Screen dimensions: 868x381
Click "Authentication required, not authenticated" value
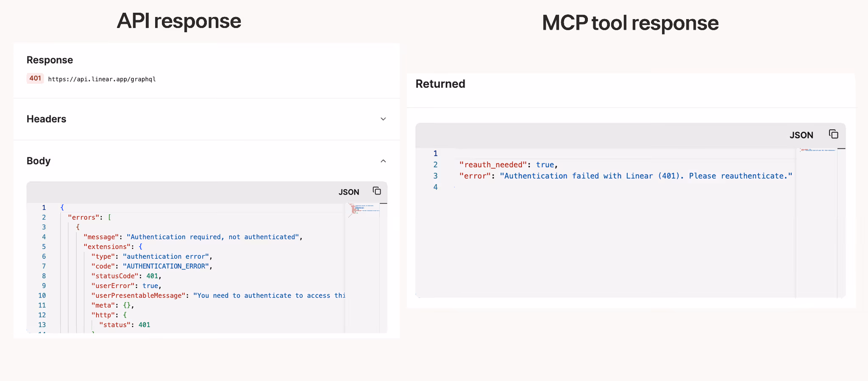pyautogui.click(x=213, y=237)
